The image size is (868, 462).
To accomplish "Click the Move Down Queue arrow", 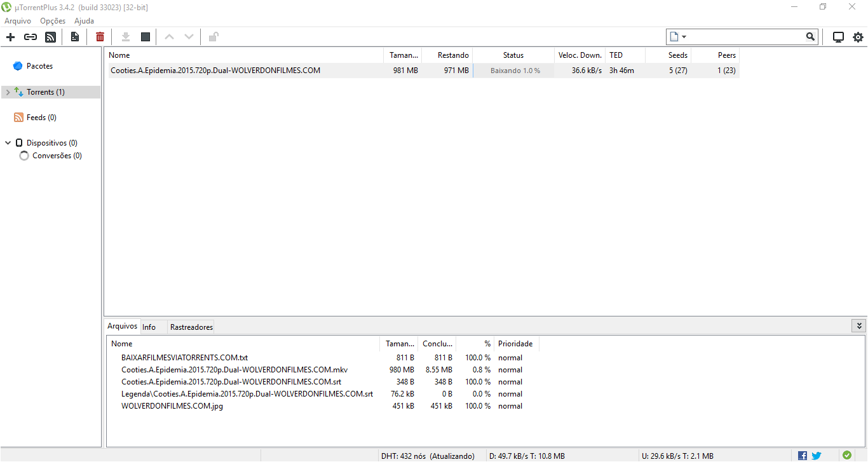I will tap(189, 37).
